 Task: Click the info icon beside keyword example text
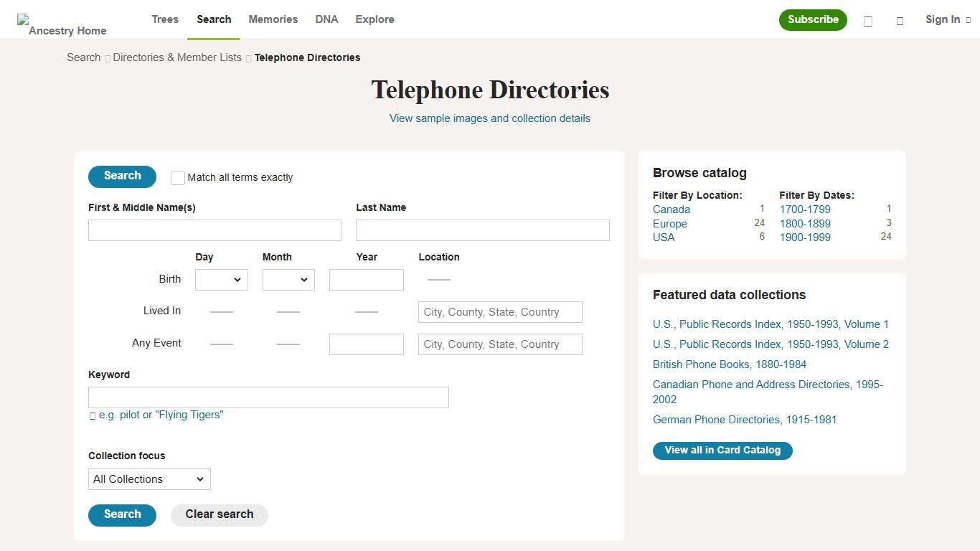pos(92,415)
